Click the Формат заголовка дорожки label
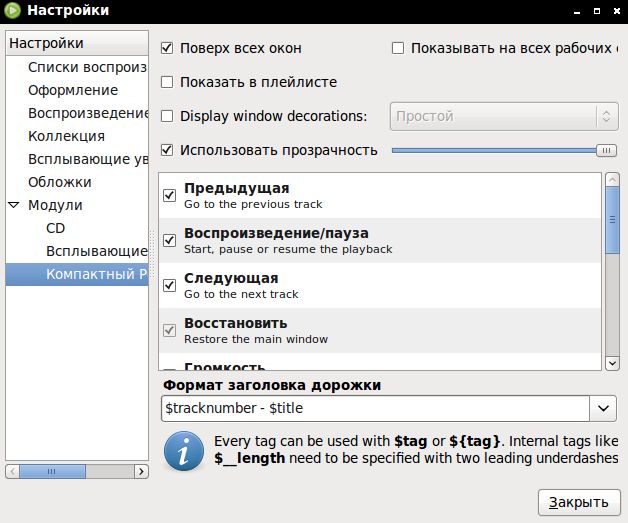The height and width of the screenshot is (523, 628). (x=272, y=385)
